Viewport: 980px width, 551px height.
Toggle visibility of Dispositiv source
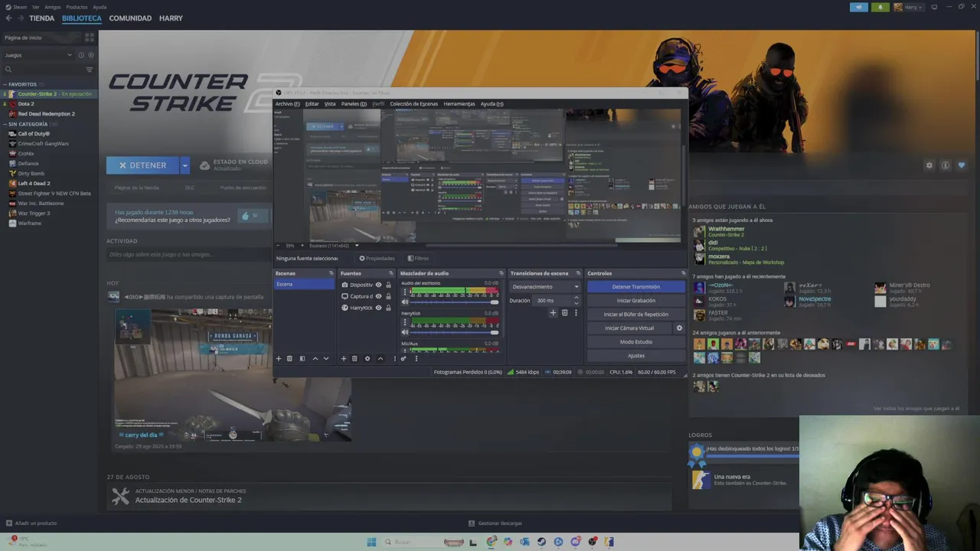(378, 285)
